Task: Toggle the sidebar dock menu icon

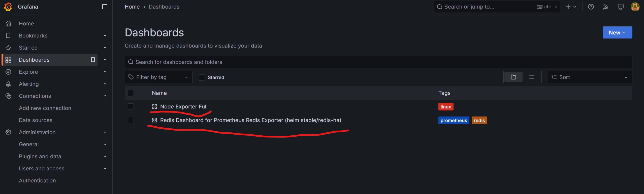Action: [x=105, y=7]
